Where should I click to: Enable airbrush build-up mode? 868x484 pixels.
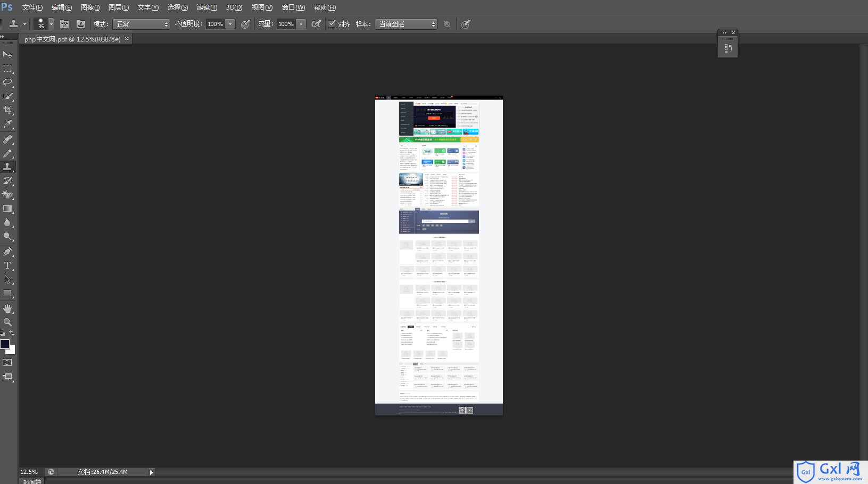pyautogui.click(x=316, y=24)
